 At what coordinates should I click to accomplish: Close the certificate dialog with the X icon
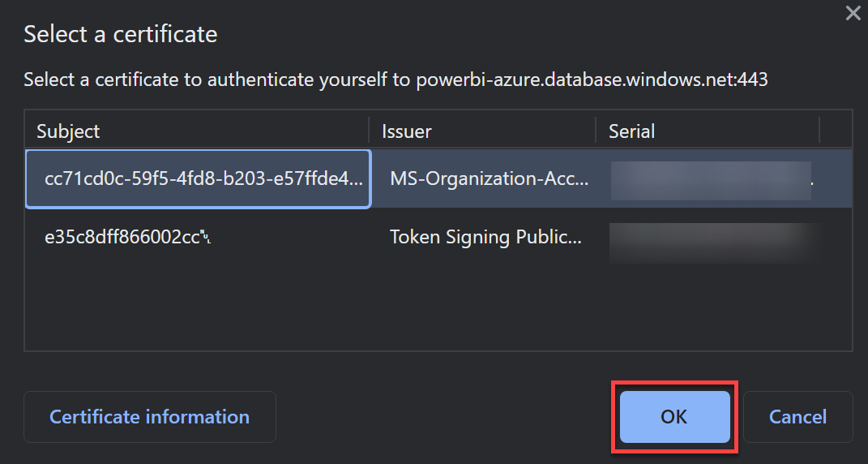853,13
